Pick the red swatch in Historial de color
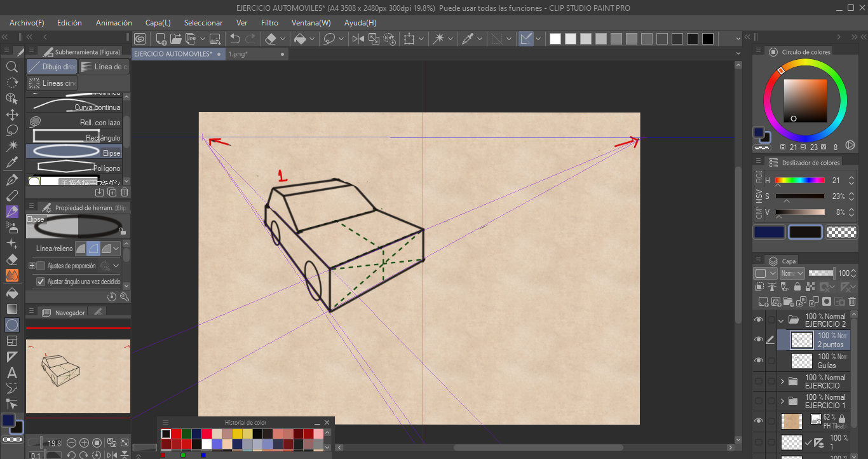Screen dimensions: 868x459 click(176, 434)
